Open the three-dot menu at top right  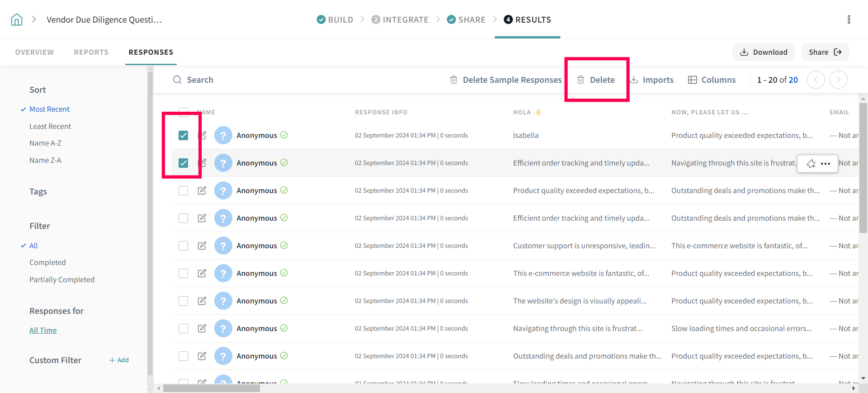tap(849, 19)
